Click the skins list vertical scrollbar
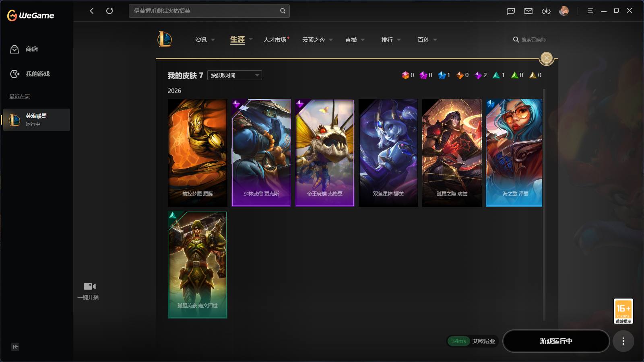 [544, 204]
